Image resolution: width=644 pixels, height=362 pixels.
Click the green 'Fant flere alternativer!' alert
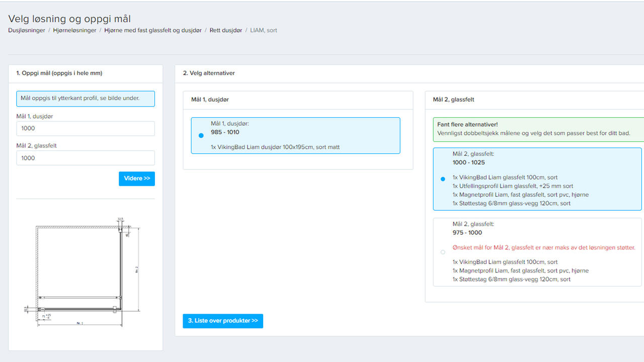pos(537,129)
